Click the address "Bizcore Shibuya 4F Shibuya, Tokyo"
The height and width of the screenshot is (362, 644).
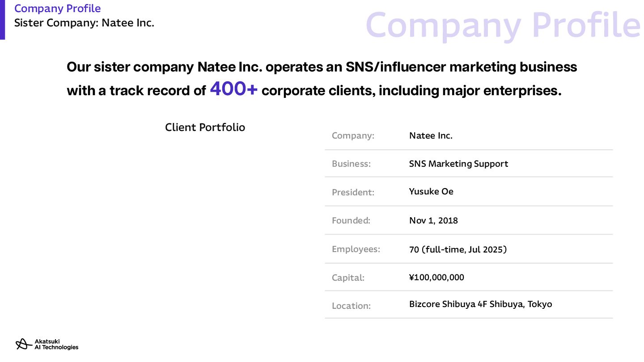pyautogui.click(x=480, y=304)
